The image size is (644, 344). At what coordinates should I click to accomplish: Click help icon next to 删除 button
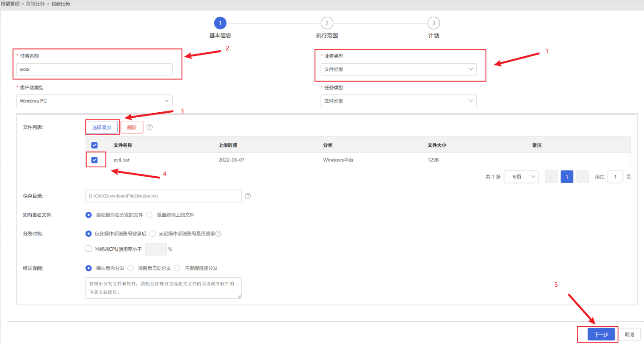coord(150,128)
